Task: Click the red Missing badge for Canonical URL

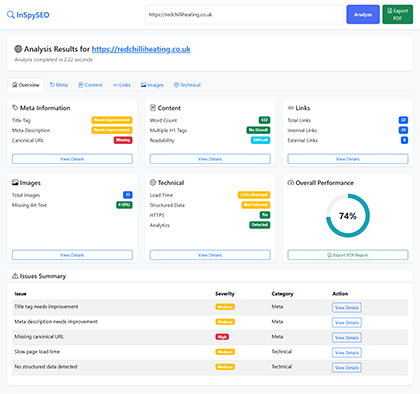Action: point(123,140)
